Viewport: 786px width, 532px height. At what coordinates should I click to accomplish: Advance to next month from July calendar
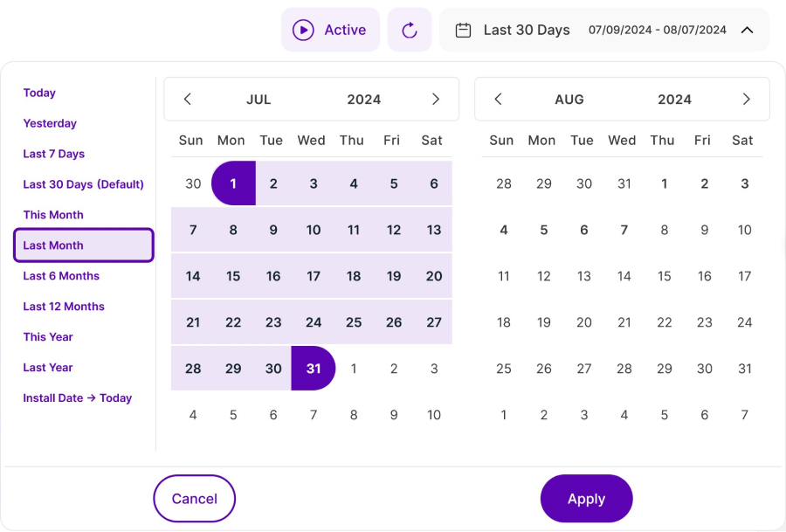[436, 100]
